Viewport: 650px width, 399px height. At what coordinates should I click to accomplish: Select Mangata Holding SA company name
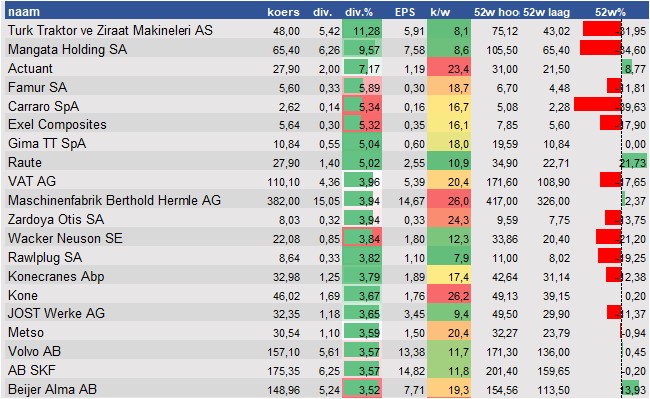67,49
